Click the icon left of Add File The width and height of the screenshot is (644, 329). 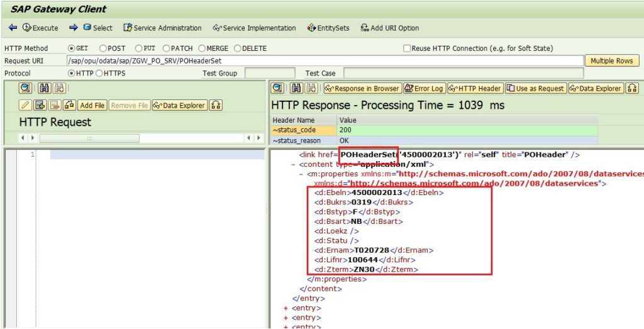tap(69, 105)
